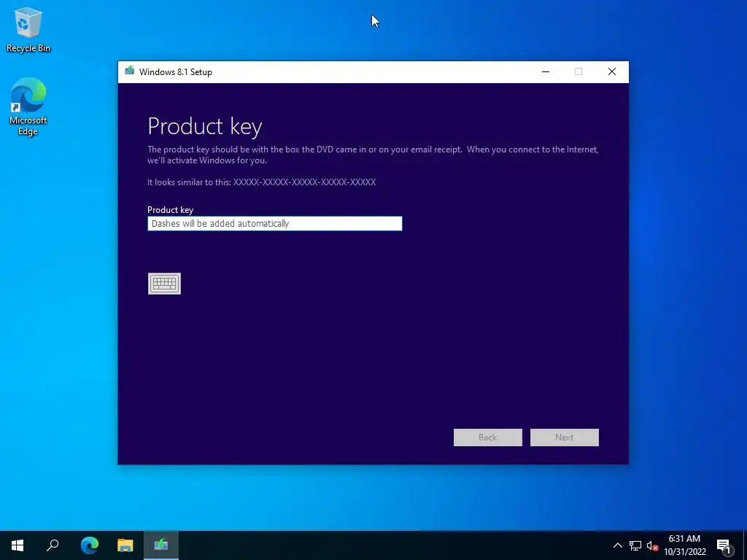Screen dimensions: 747x560
Task: Click the maximize button of Setup window
Action: [578, 72]
